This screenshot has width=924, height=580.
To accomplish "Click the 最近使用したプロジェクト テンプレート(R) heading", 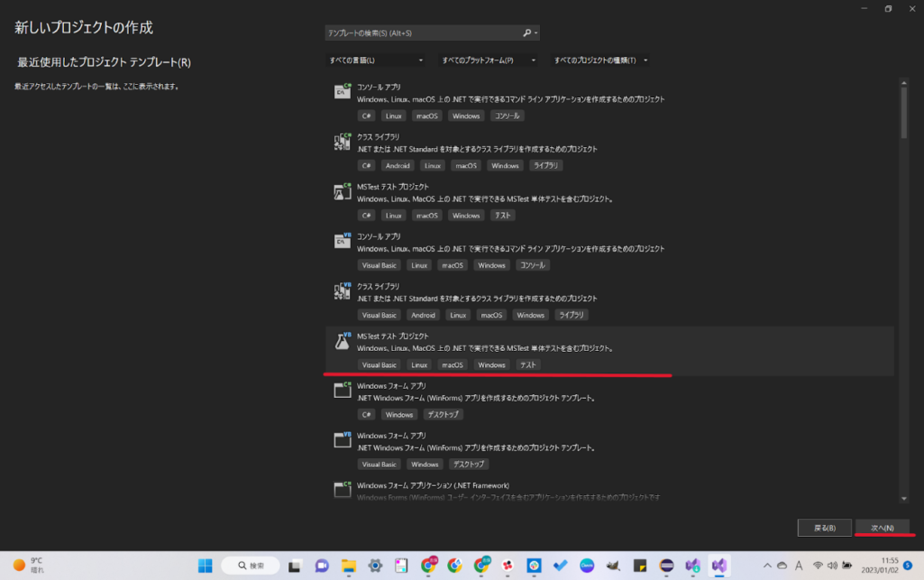I will [x=104, y=62].
